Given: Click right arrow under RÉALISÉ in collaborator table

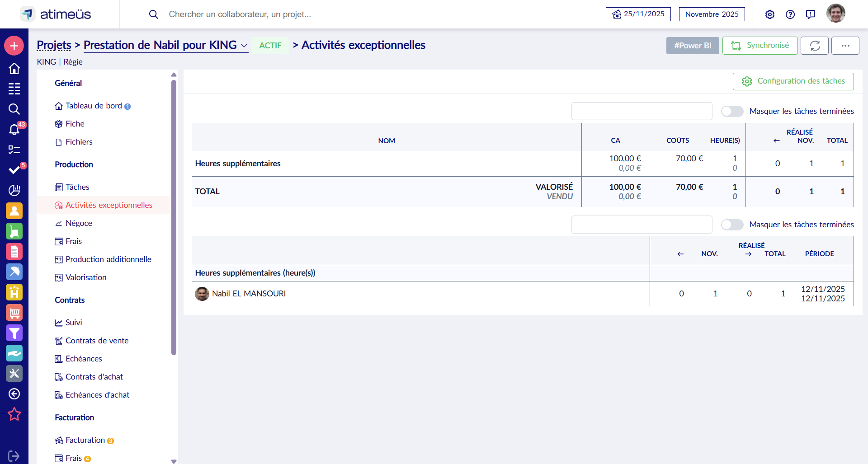Looking at the screenshot, I should [749, 254].
